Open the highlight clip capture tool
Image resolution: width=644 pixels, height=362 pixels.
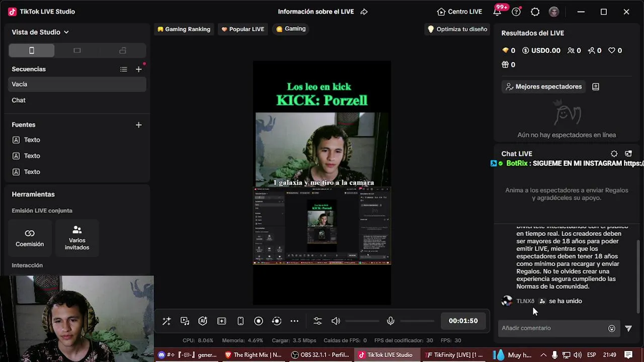pyautogui.click(x=221, y=321)
